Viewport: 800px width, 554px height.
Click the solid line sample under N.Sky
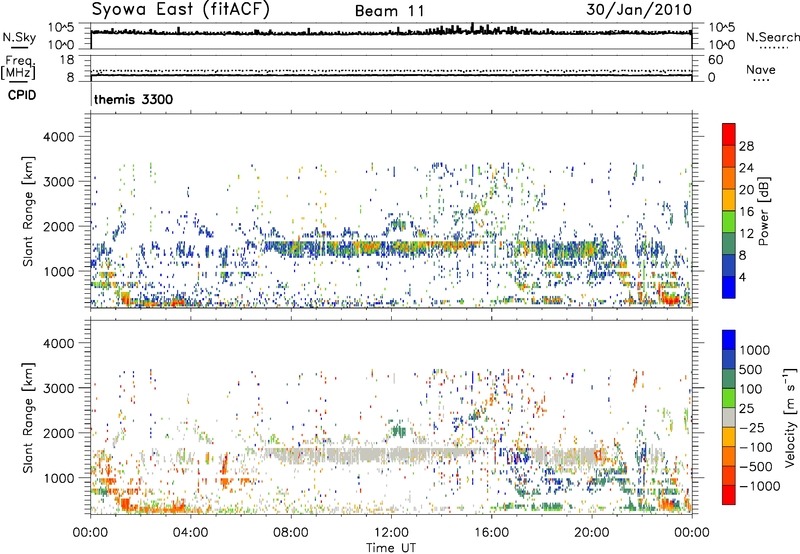coord(19,48)
